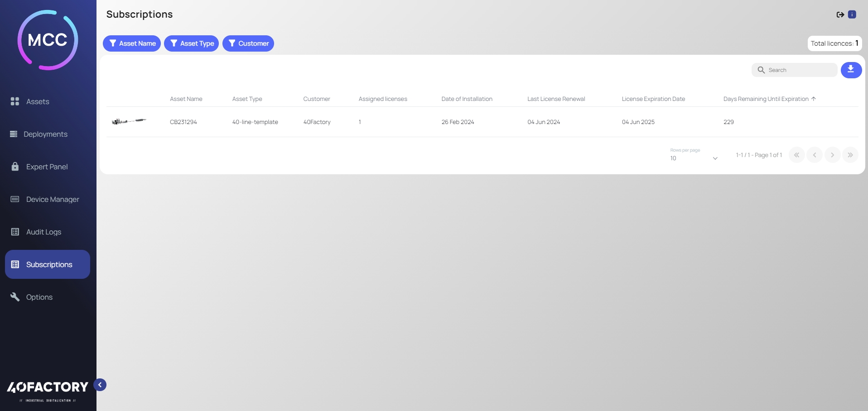Click the logout icon in top right

coord(840,14)
